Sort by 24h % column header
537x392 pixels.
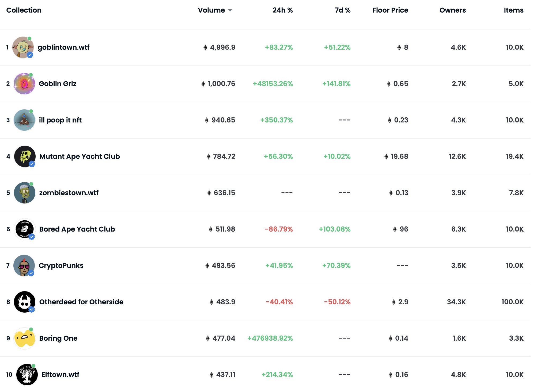coord(283,10)
